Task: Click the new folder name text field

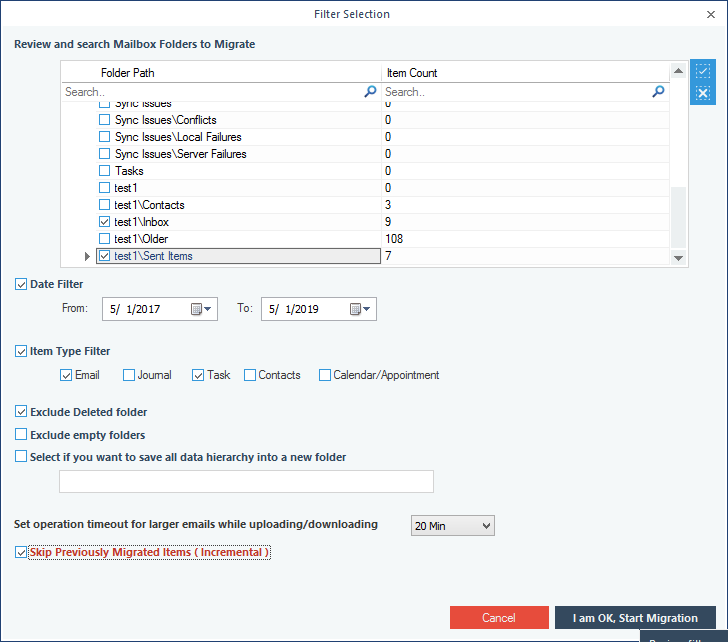Action: [x=246, y=482]
